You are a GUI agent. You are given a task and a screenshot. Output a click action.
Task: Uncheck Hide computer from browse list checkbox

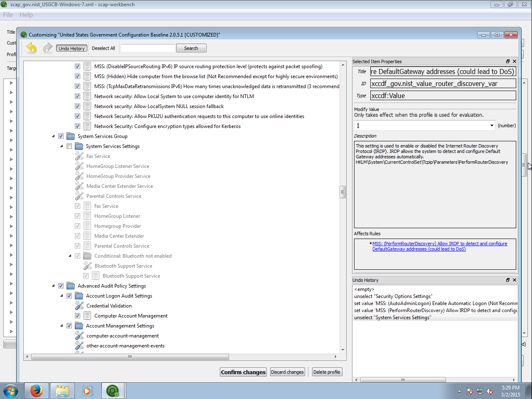click(77, 76)
